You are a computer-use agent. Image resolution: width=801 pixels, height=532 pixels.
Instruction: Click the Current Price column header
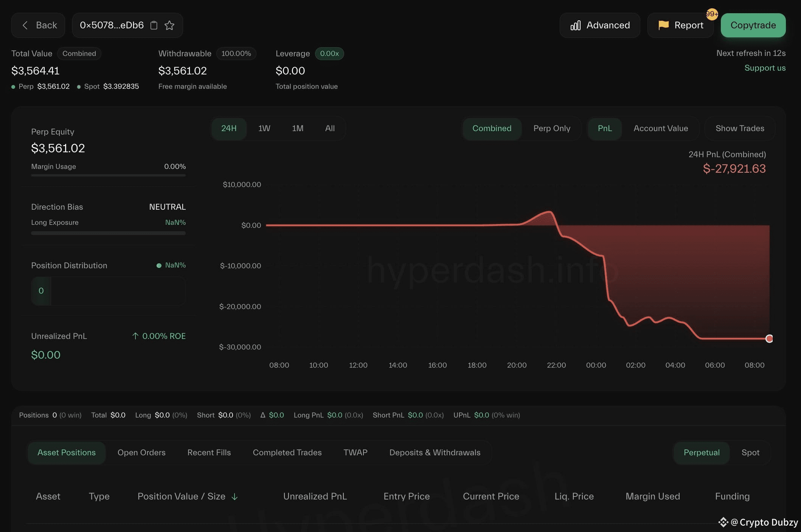pyautogui.click(x=491, y=496)
